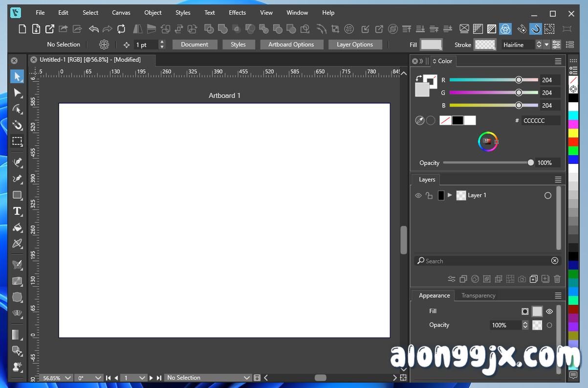
Task: Click the Layer Options button
Action: [355, 45]
